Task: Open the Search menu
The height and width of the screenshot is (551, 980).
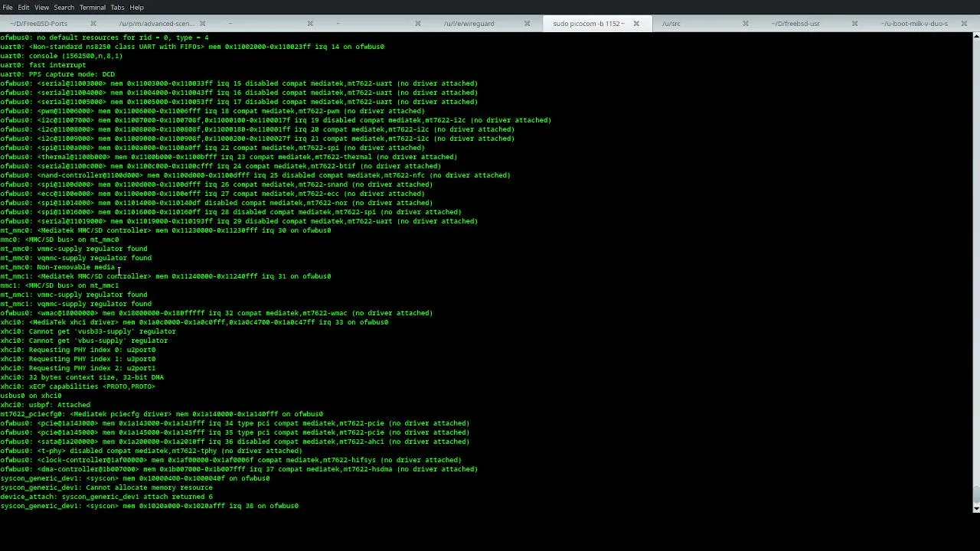Action: [x=64, y=8]
